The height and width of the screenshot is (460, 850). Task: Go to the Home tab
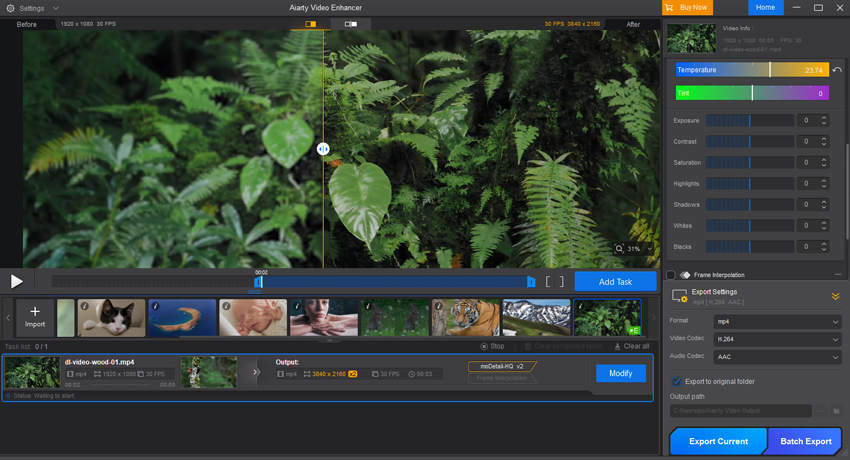click(x=765, y=8)
